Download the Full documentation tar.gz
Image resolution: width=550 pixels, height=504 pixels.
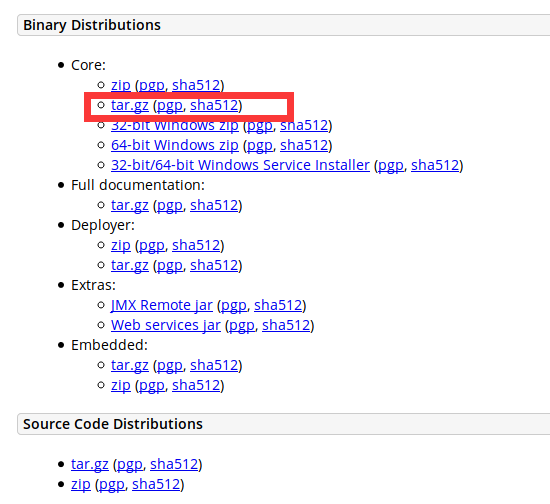130,205
